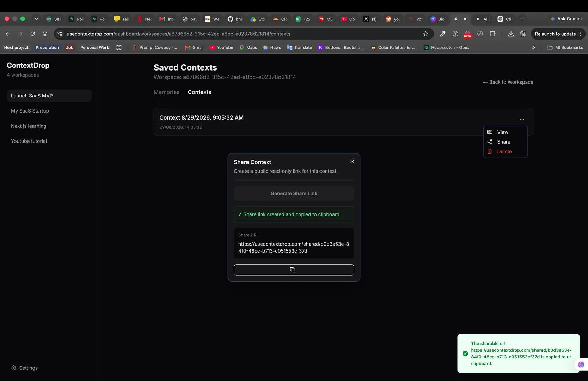Expand the tab search dropdown

point(36,19)
